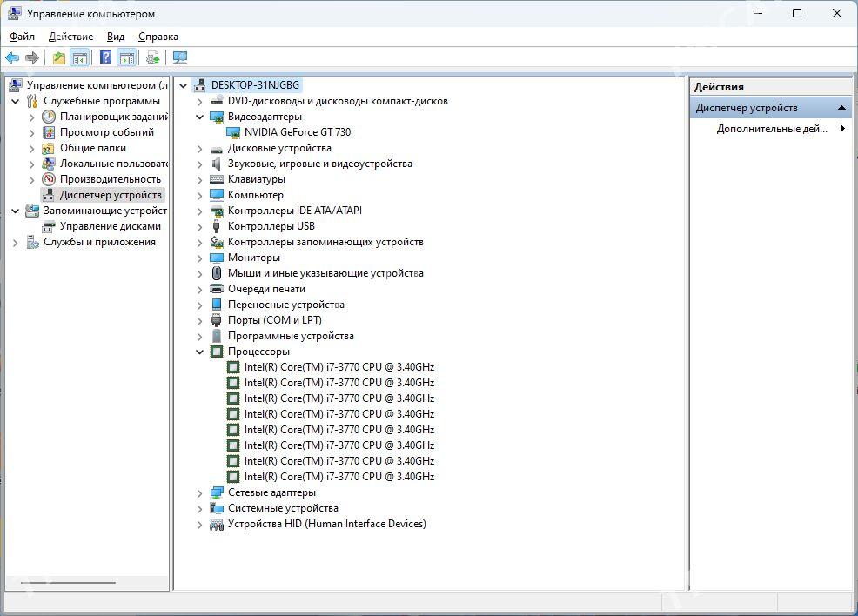This screenshot has width=858, height=616.
Task: Open the Файл menu
Action: pyautogui.click(x=22, y=37)
